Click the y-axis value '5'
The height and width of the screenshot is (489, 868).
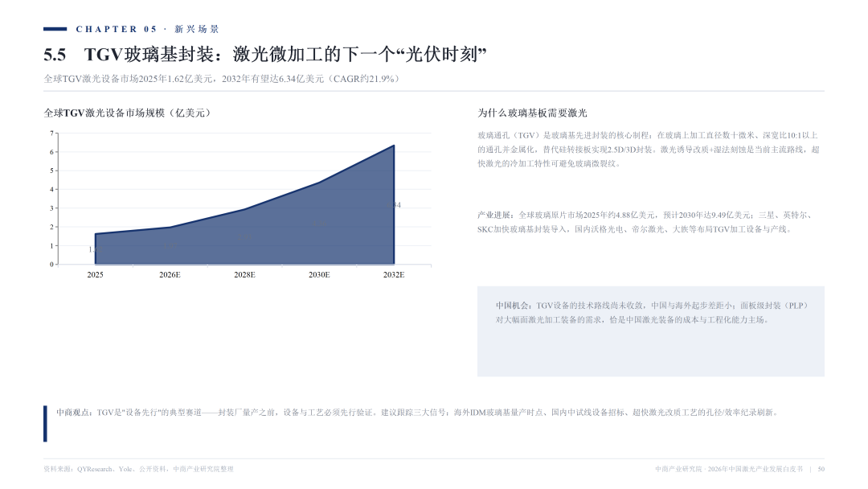[x=51, y=171]
